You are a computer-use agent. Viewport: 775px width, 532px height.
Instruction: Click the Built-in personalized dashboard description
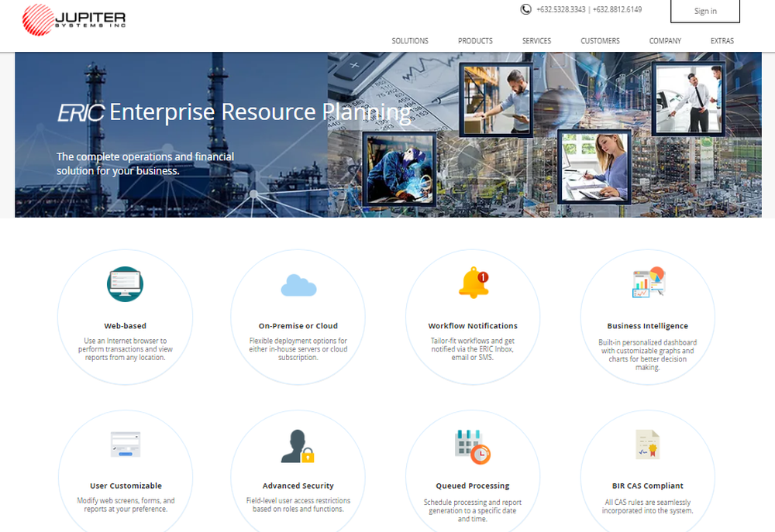click(647, 355)
